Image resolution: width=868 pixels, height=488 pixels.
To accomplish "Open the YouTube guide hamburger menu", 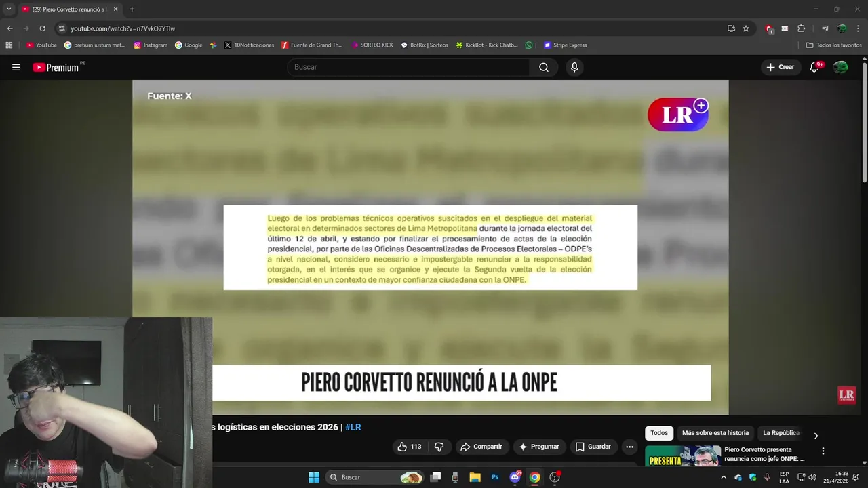I will click(x=16, y=67).
